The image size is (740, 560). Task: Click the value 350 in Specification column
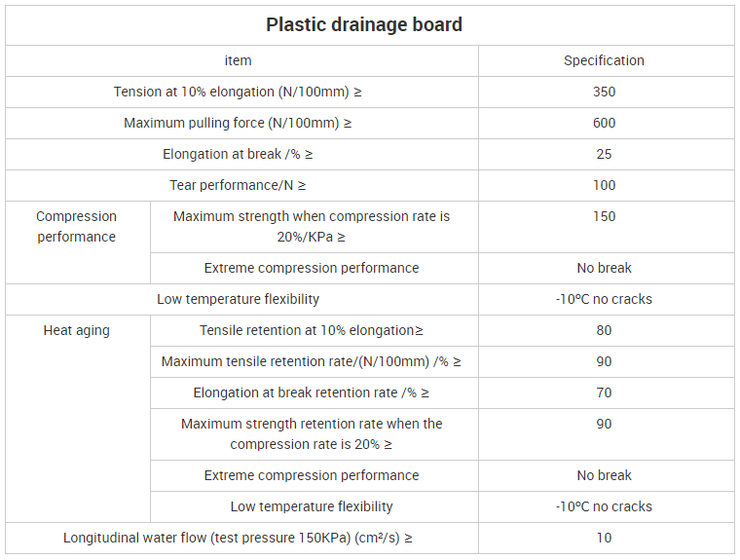pos(604,92)
